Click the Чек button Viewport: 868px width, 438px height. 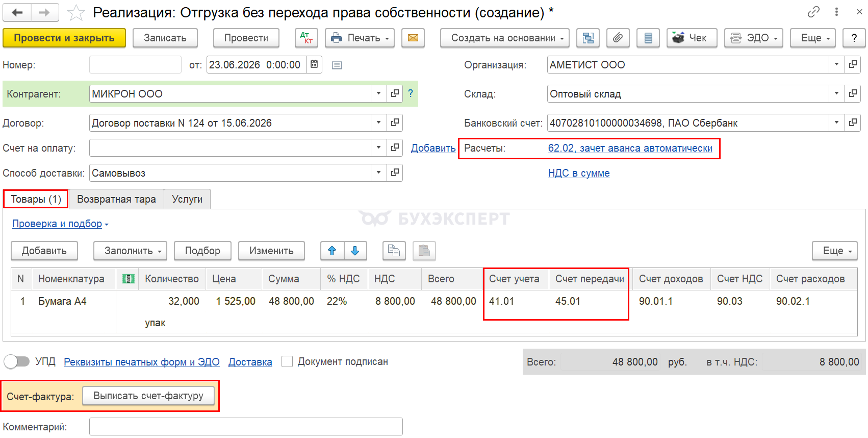[x=692, y=38]
